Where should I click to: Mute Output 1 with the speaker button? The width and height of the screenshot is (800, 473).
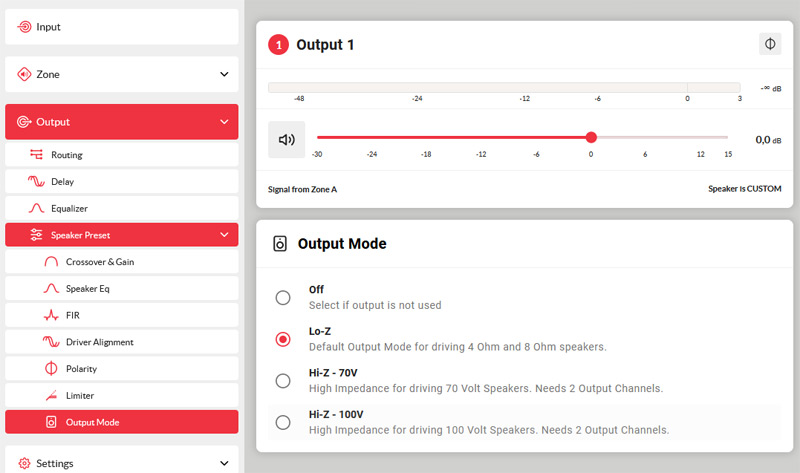coord(286,139)
